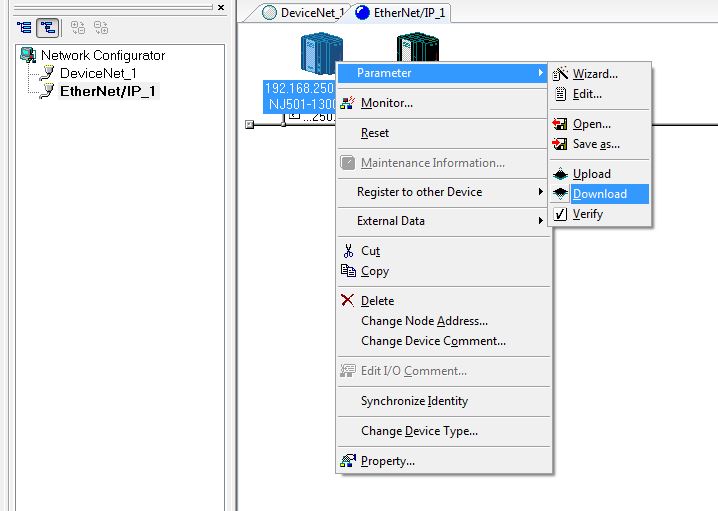
Task: Click the Property menu icon
Action: (348, 461)
